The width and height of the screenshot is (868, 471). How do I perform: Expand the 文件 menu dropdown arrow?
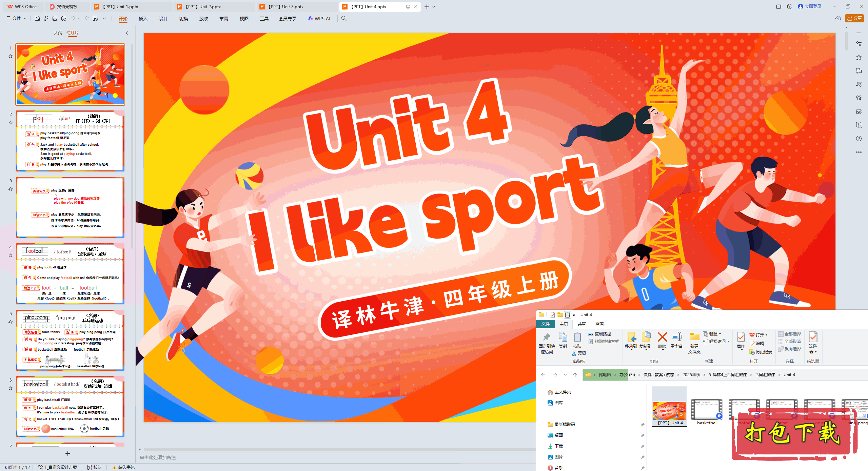pos(24,19)
